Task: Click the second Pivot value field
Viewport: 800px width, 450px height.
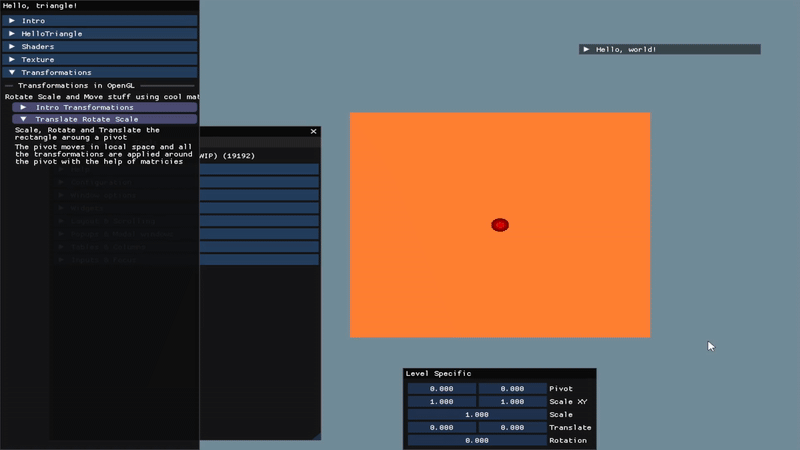Action: [512, 389]
